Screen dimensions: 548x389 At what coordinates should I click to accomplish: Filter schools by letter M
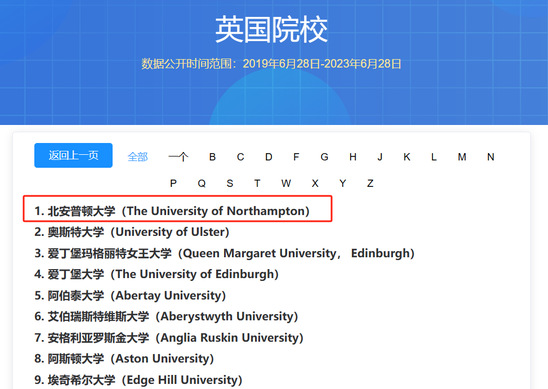point(462,157)
